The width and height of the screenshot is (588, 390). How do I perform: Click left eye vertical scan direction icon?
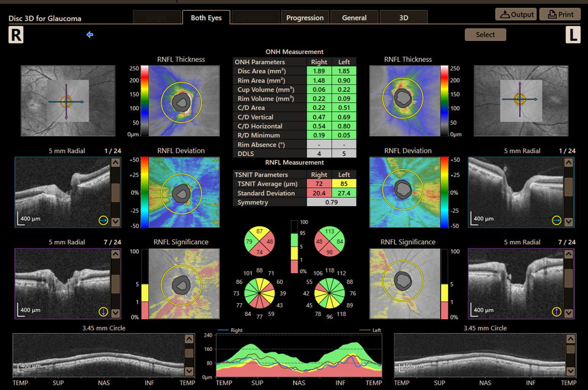pyautogui.click(x=557, y=312)
